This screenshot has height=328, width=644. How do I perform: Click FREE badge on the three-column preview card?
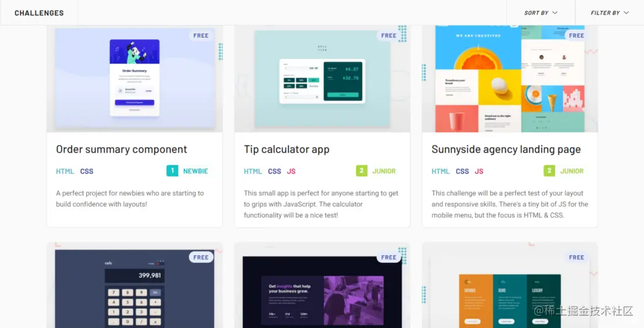577,257
